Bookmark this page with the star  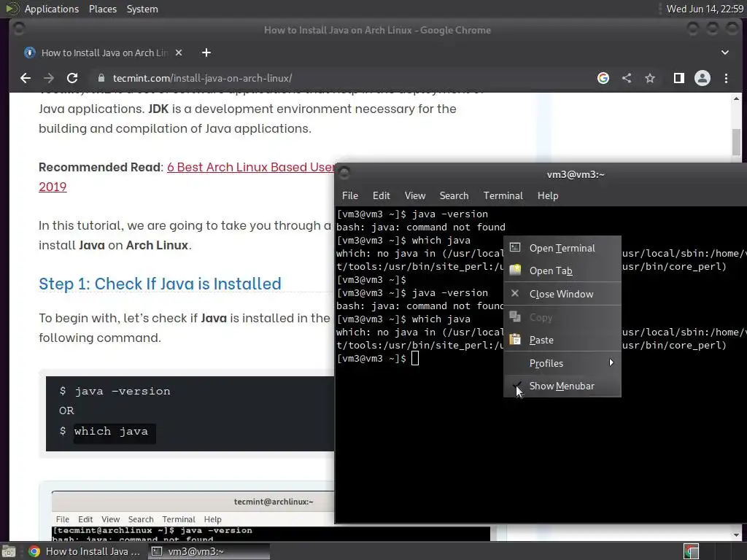coord(650,78)
